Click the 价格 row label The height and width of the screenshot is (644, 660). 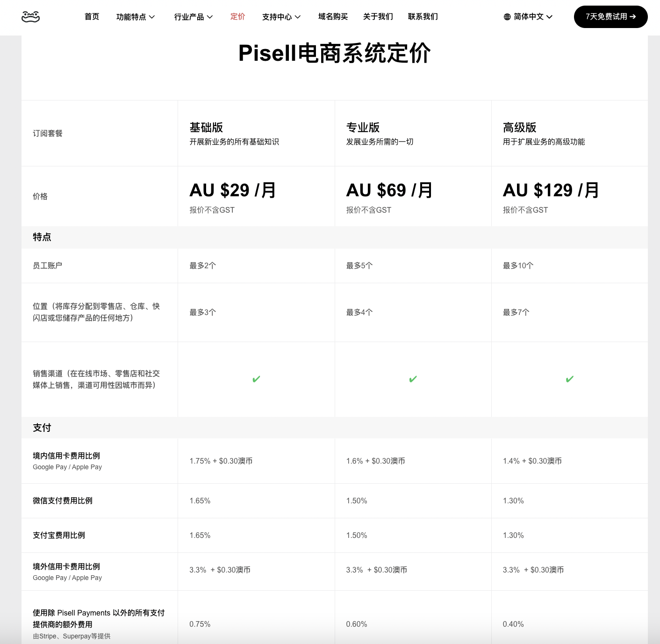[40, 196]
